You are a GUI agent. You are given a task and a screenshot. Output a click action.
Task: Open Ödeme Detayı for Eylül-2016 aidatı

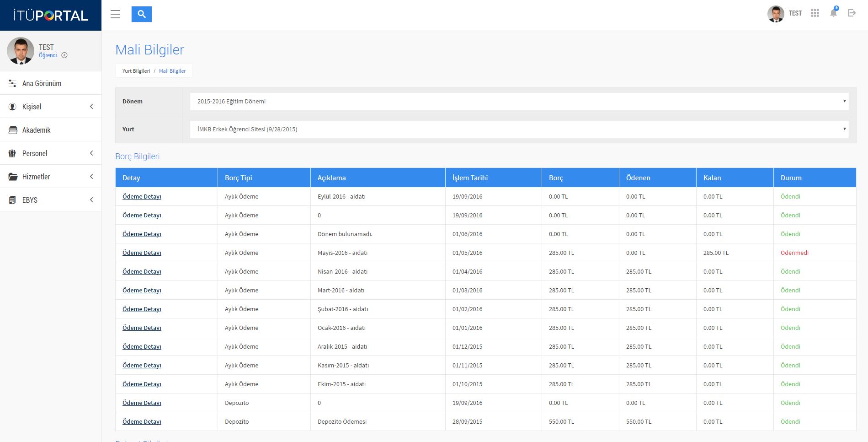tap(142, 197)
